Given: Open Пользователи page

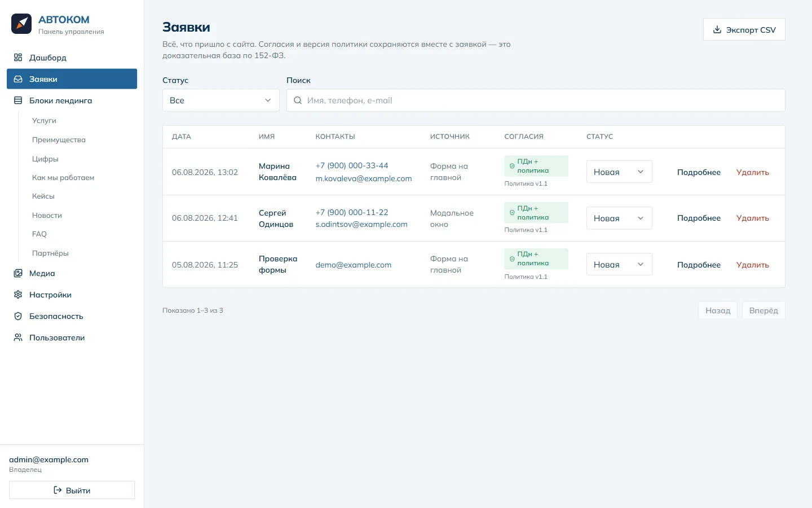Looking at the screenshot, I should point(72,338).
